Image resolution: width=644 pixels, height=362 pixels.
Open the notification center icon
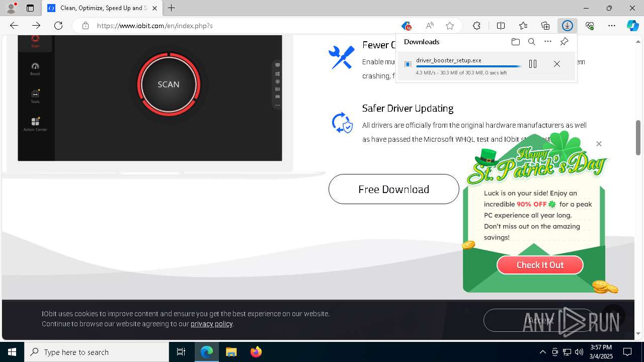tap(628, 352)
